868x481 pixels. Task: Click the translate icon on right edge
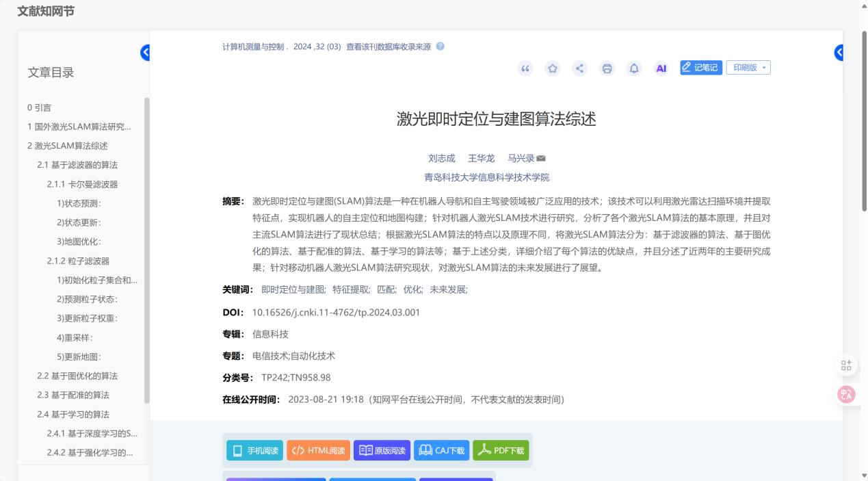point(846,394)
